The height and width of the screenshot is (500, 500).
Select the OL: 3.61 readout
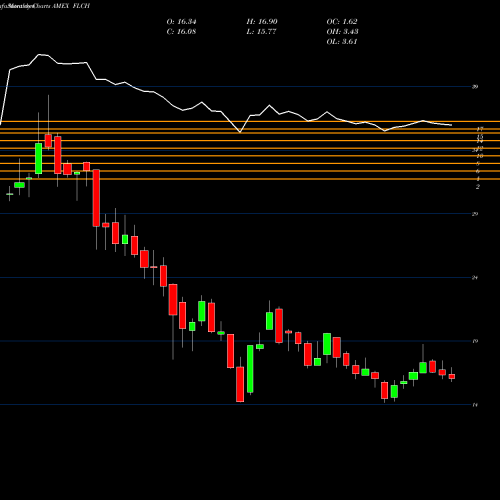click(x=342, y=42)
